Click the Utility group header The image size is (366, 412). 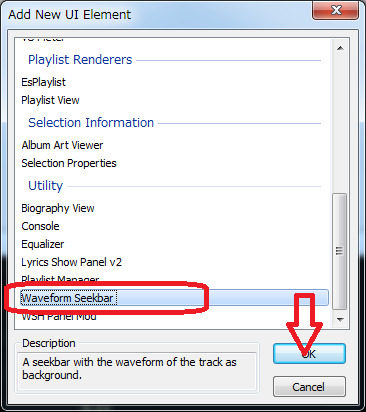click(45, 186)
